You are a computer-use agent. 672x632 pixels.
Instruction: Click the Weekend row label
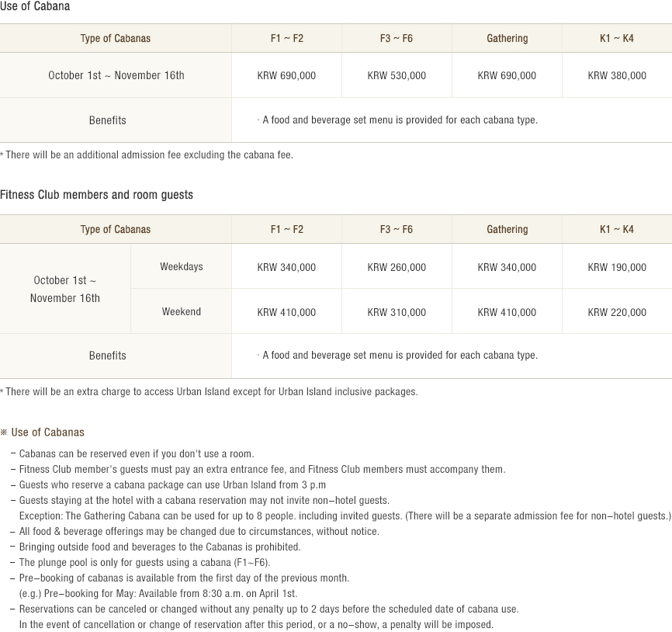click(181, 311)
